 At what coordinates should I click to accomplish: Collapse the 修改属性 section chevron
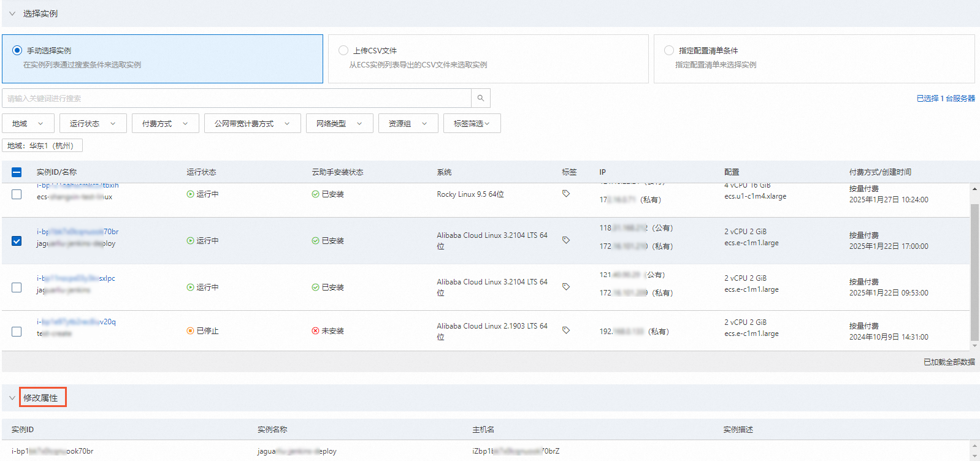12,398
